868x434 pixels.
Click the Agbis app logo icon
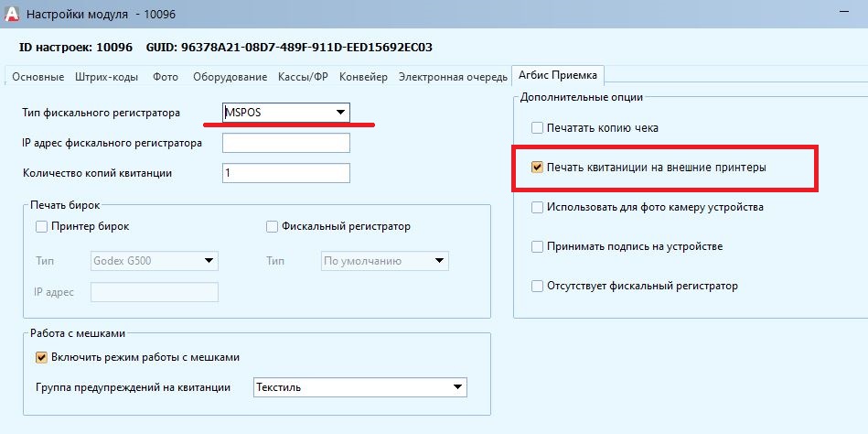pos(11,13)
